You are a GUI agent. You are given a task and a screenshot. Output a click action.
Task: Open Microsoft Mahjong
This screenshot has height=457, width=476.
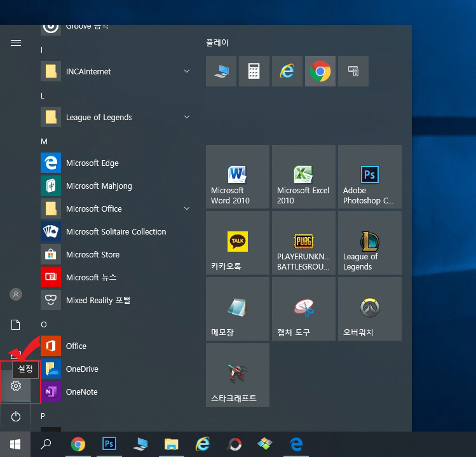click(116, 186)
